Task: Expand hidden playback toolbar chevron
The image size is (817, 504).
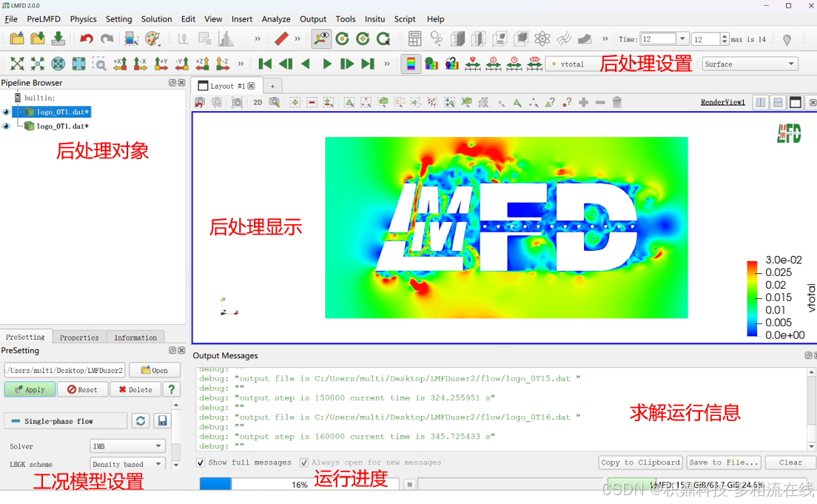Action: point(386,64)
